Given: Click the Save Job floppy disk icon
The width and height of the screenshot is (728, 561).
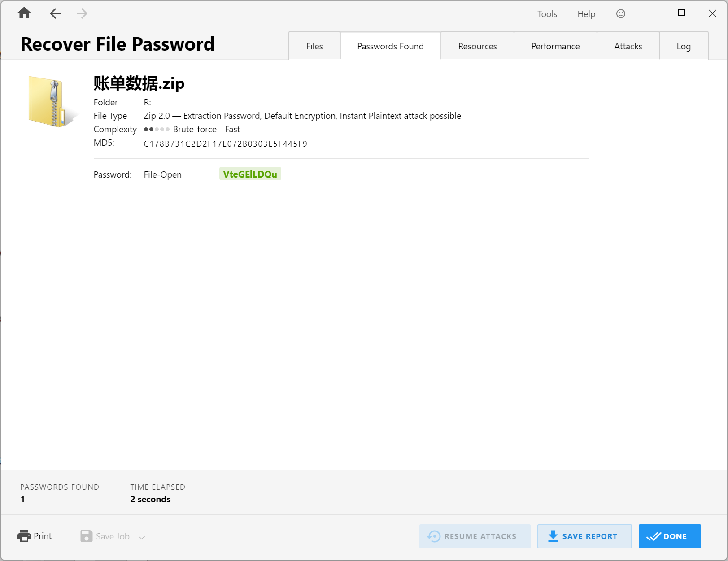Looking at the screenshot, I should coord(86,536).
